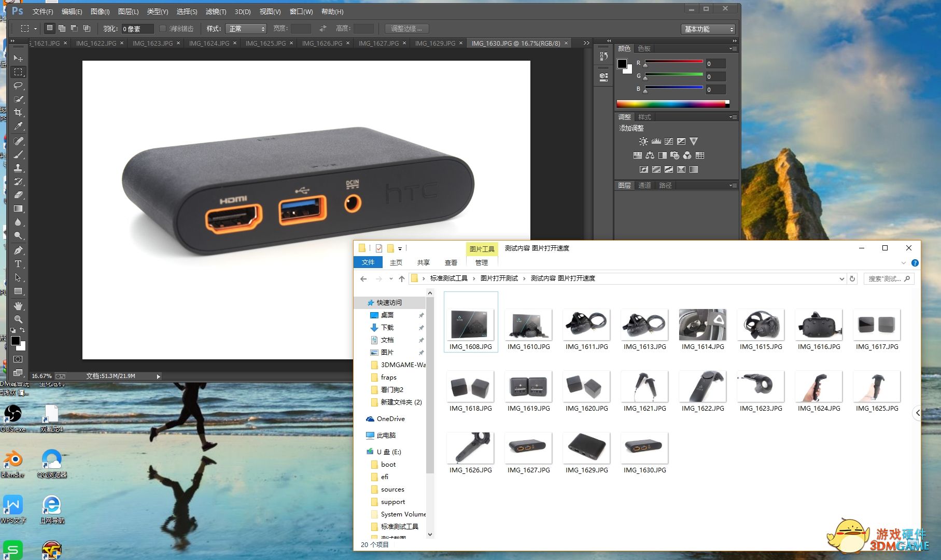Open the 样式 (Style) dropdown
Screen dimensions: 941x560
(x=246, y=29)
